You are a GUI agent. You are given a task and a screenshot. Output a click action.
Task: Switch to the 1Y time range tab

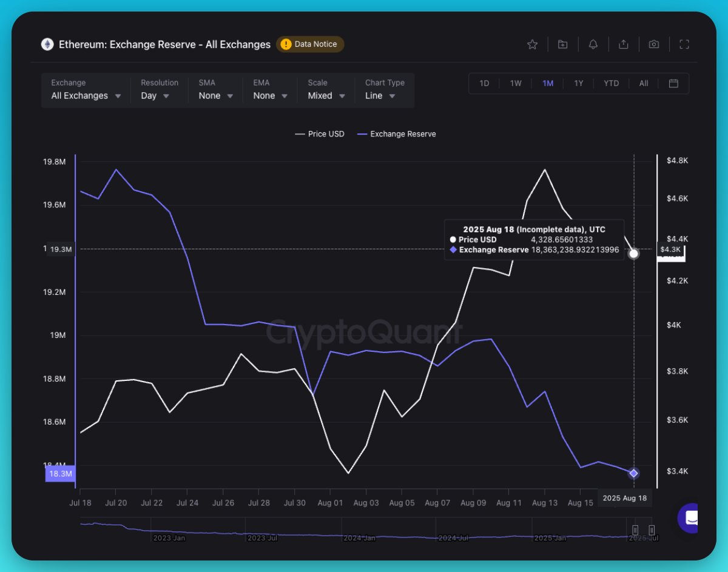pos(578,83)
